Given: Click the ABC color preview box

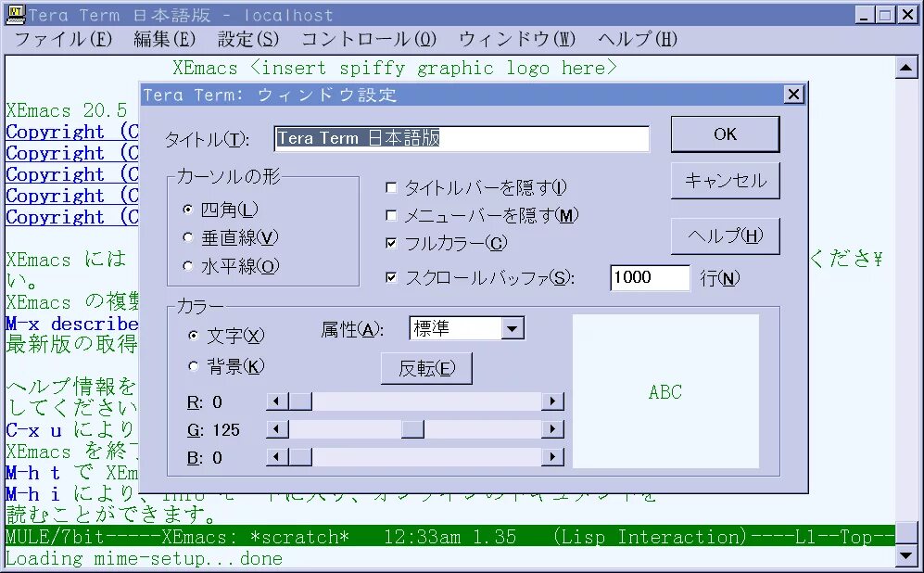Looking at the screenshot, I should pos(666,391).
